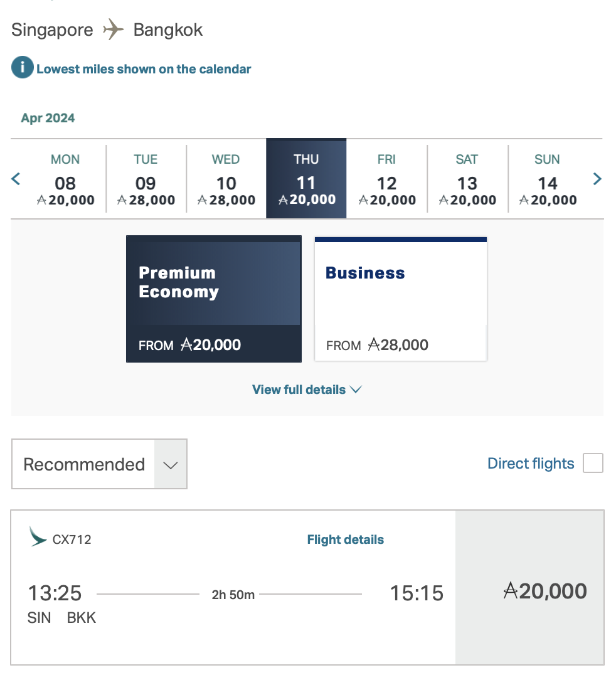Choose the Premium Economy cabin card
Image resolution: width=616 pixels, height=680 pixels.
tap(213, 299)
